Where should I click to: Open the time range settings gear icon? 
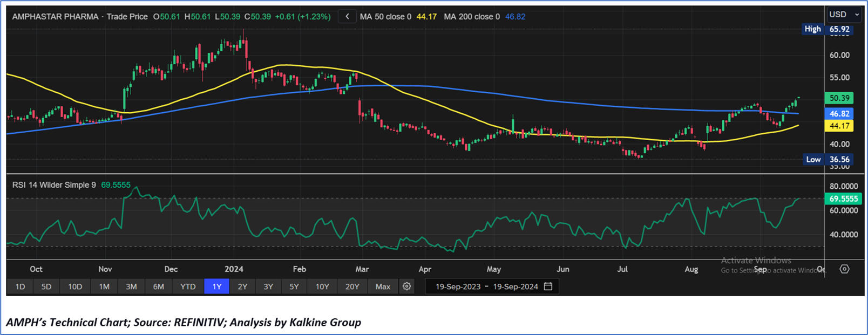406,286
